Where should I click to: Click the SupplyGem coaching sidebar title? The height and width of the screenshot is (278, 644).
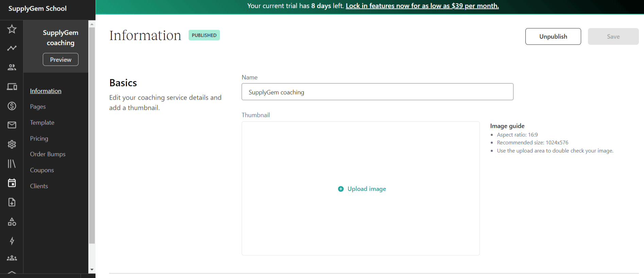(60, 38)
